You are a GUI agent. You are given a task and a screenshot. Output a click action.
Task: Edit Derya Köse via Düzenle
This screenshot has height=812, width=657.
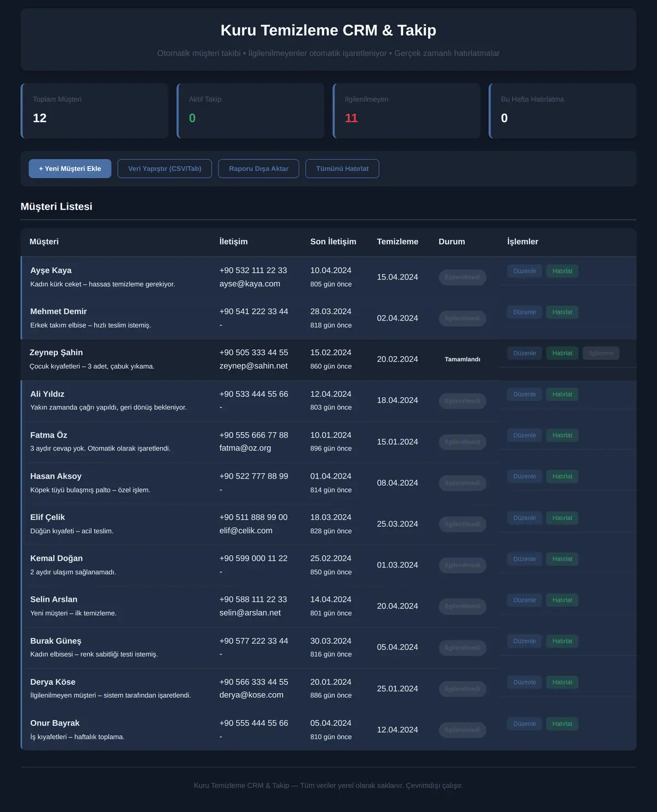point(525,682)
